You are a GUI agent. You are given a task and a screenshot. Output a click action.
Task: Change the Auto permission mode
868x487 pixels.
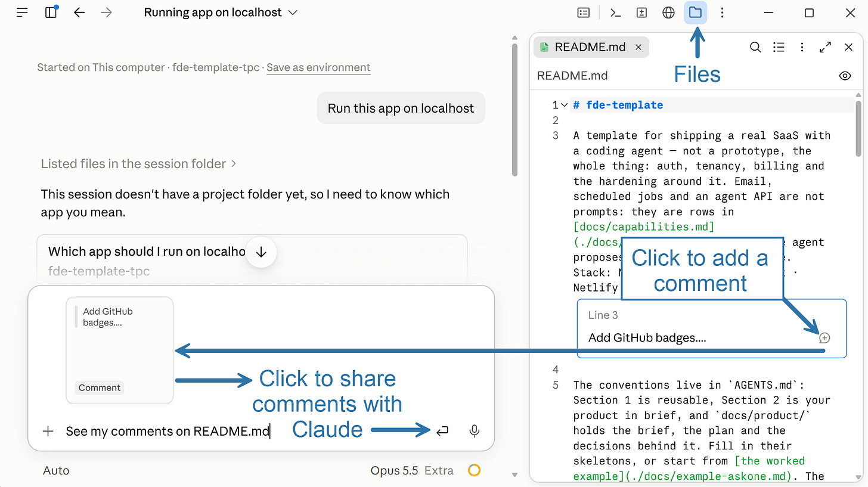coord(56,470)
